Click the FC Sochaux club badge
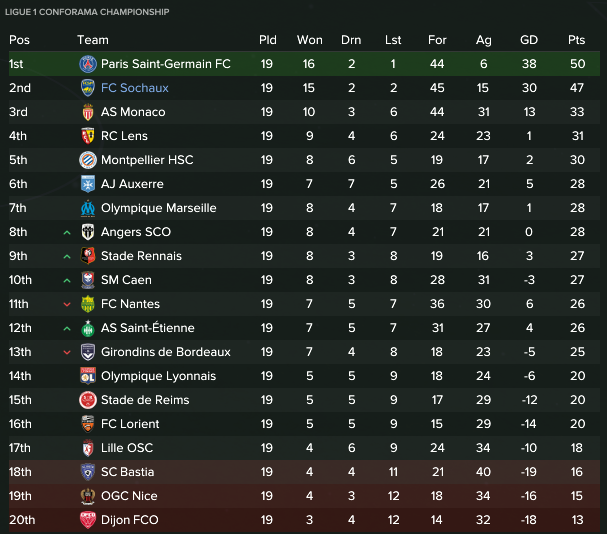607x534 pixels. point(88,88)
